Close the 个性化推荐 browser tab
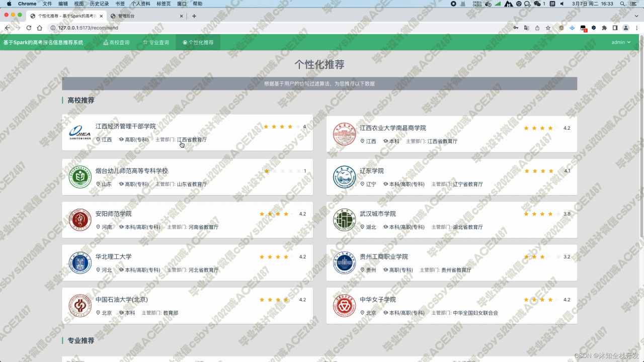This screenshot has width=644, height=362. [x=101, y=16]
